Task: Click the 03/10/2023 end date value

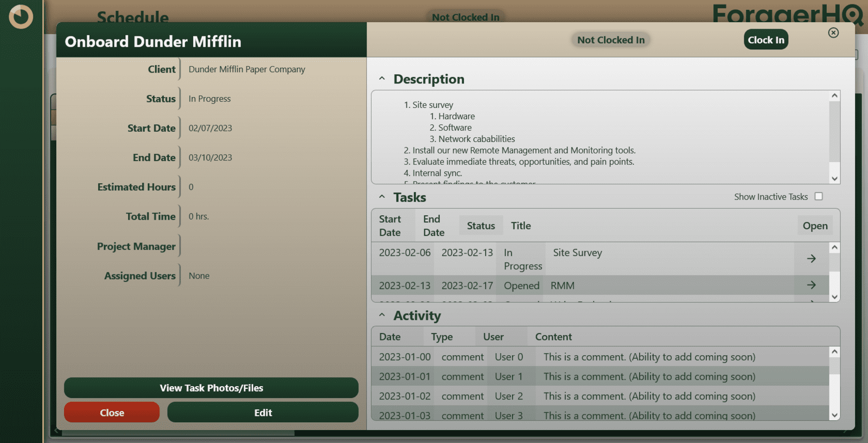Action: [210, 157]
